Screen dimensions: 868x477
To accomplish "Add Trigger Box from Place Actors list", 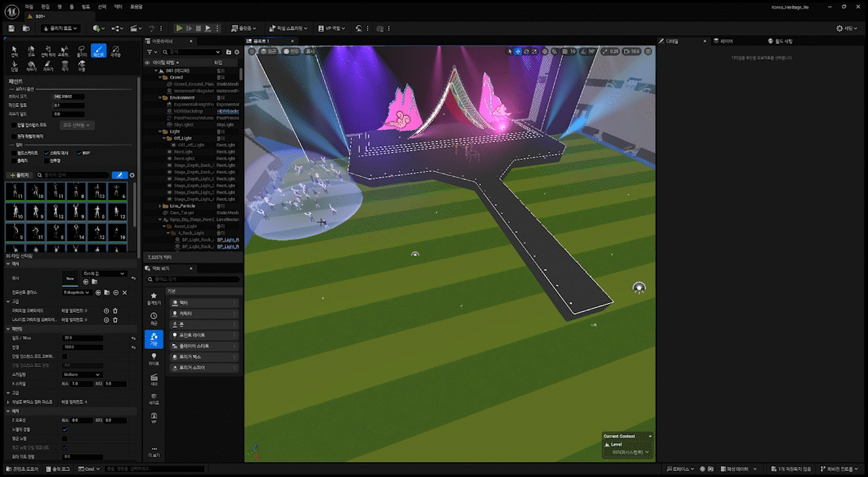I will click(x=204, y=356).
